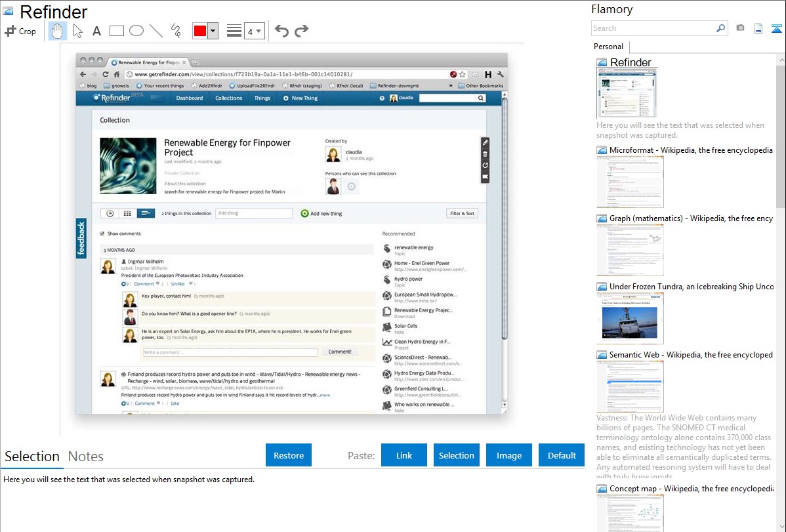This screenshot has height=532, width=786.
Task: Activate the hand pan tool
Action: pyautogui.click(x=57, y=31)
